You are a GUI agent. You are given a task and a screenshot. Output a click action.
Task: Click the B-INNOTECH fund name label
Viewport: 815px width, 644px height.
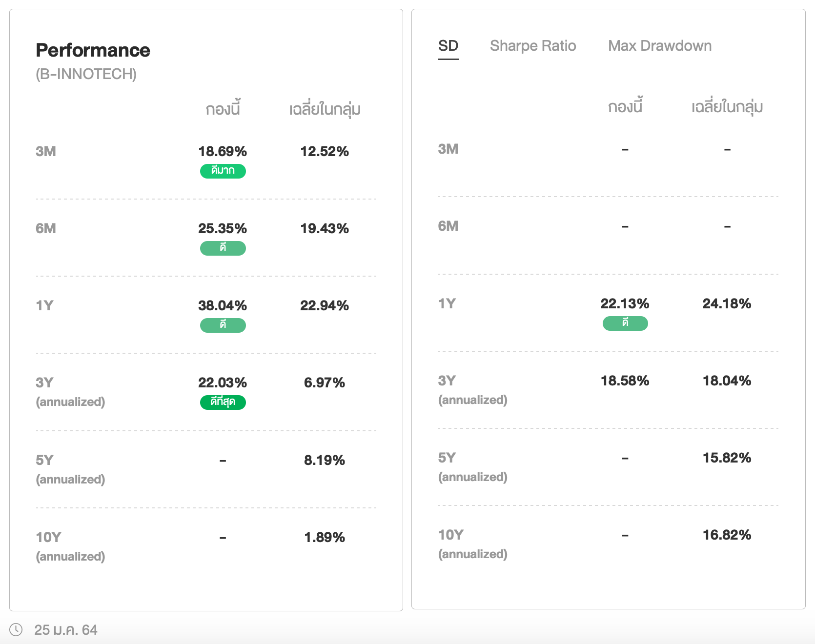pyautogui.click(x=86, y=74)
